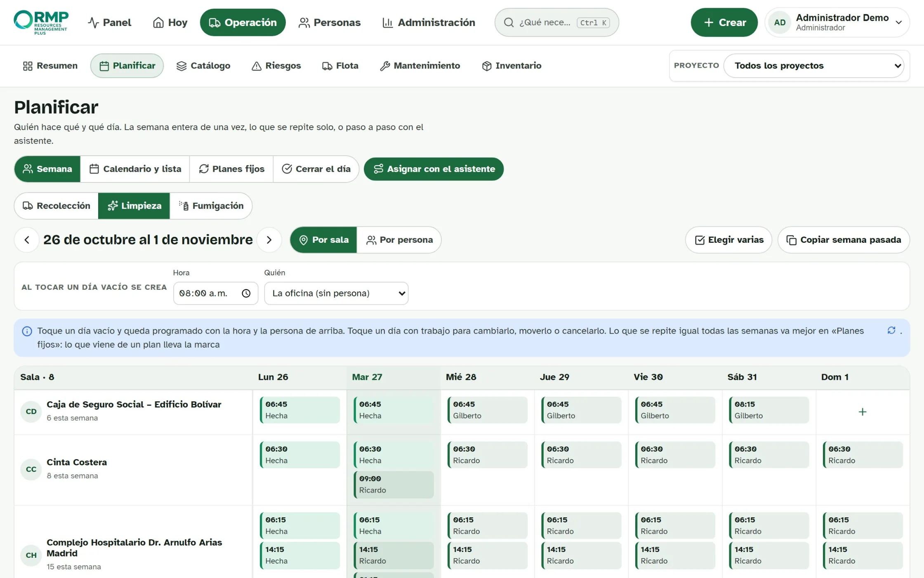Open Flota subtab

(340, 66)
